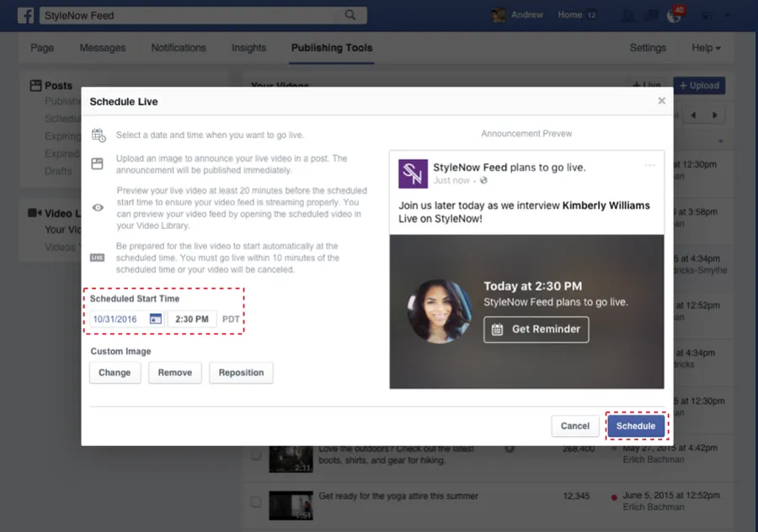Open the 2:30 PM time selector

click(x=191, y=319)
